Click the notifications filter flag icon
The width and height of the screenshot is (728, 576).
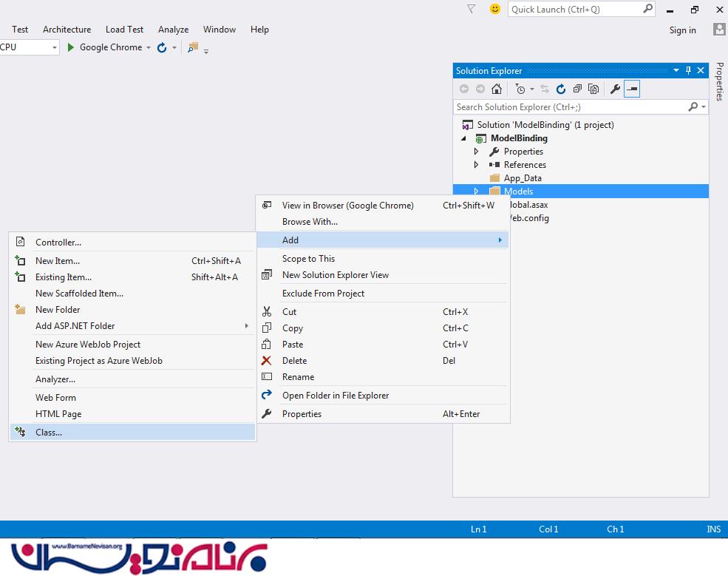click(472, 9)
